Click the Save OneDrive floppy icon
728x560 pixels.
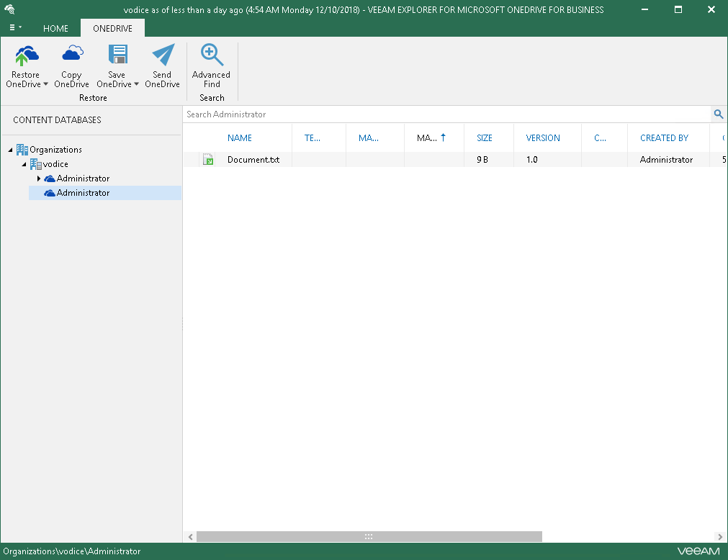pos(118,54)
